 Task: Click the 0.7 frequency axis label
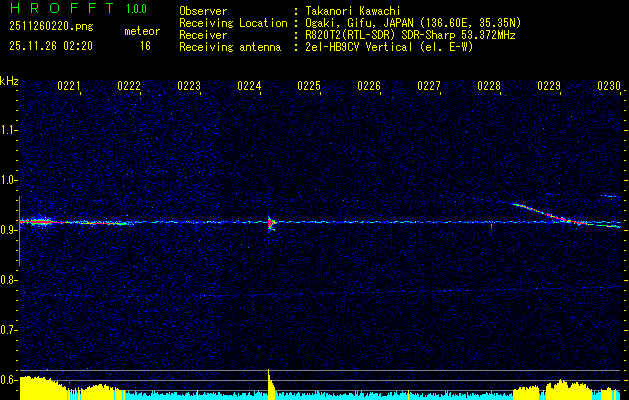point(8,330)
